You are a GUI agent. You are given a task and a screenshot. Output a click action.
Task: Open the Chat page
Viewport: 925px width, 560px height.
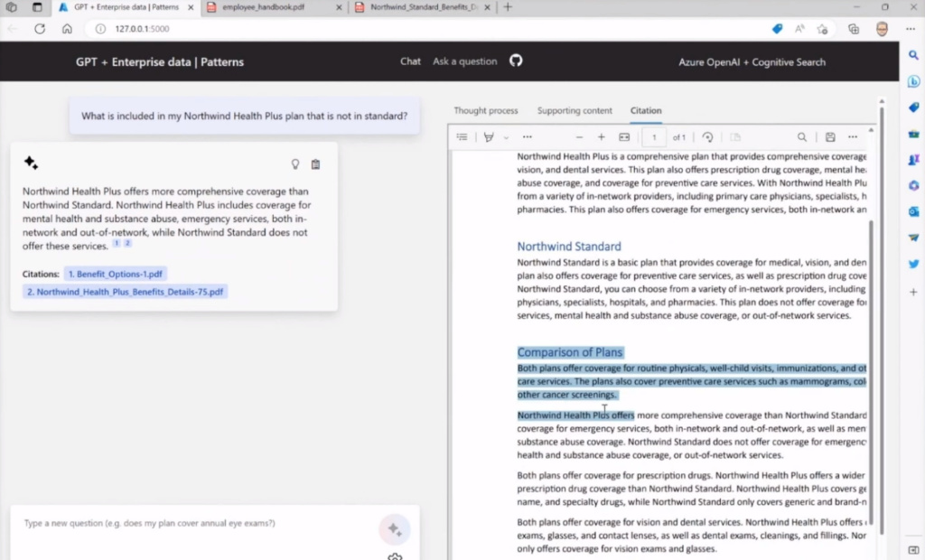[410, 61]
